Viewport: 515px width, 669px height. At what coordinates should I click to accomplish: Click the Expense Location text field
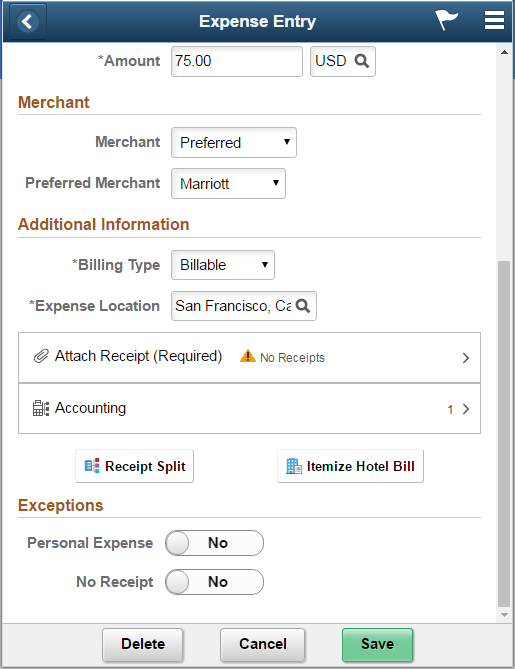click(x=244, y=306)
